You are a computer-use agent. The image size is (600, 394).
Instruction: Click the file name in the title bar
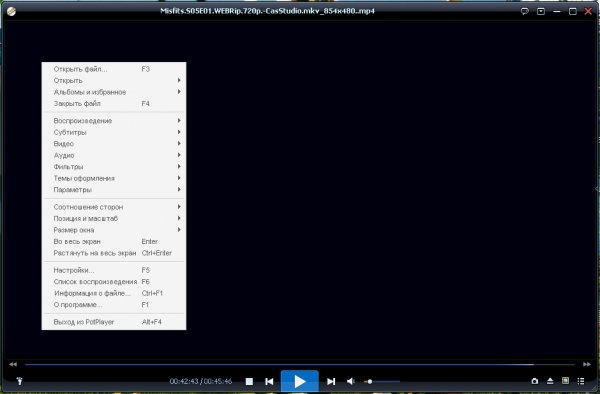[x=267, y=11]
